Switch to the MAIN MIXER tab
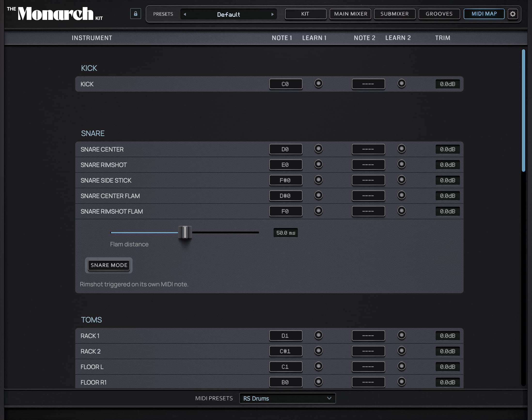The width and height of the screenshot is (532, 420). 350,14
